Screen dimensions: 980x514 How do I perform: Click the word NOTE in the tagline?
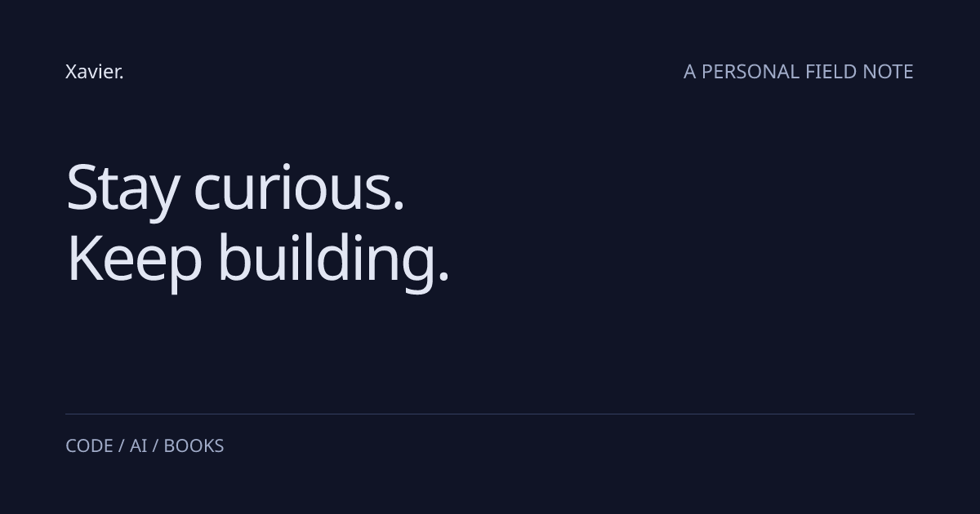(889, 72)
